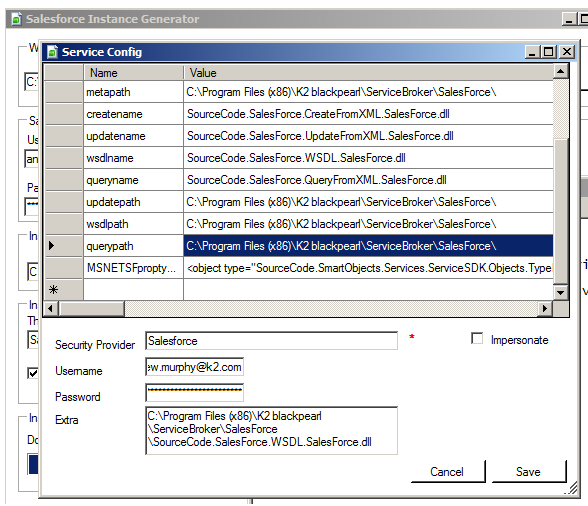Enable the Impersonate checkbox
The width and height of the screenshot is (588, 506).
(477, 338)
